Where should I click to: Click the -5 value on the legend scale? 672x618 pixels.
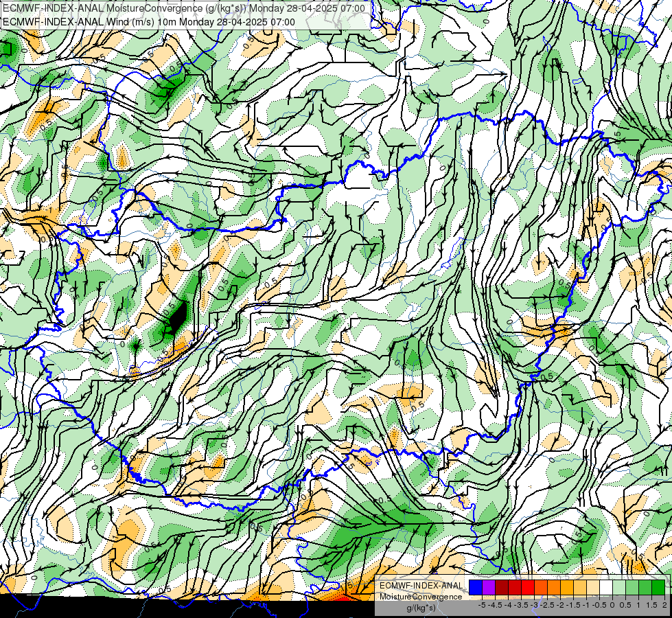click(x=482, y=605)
